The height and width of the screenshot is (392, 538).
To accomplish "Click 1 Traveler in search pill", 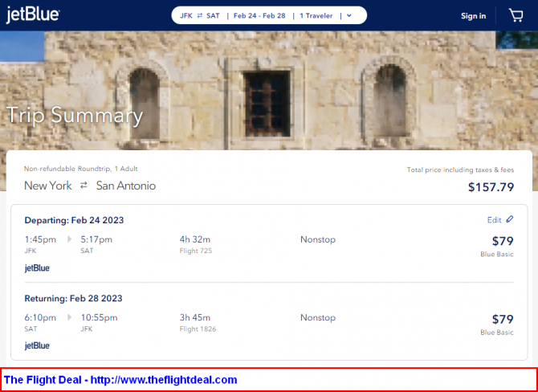I will (316, 16).
